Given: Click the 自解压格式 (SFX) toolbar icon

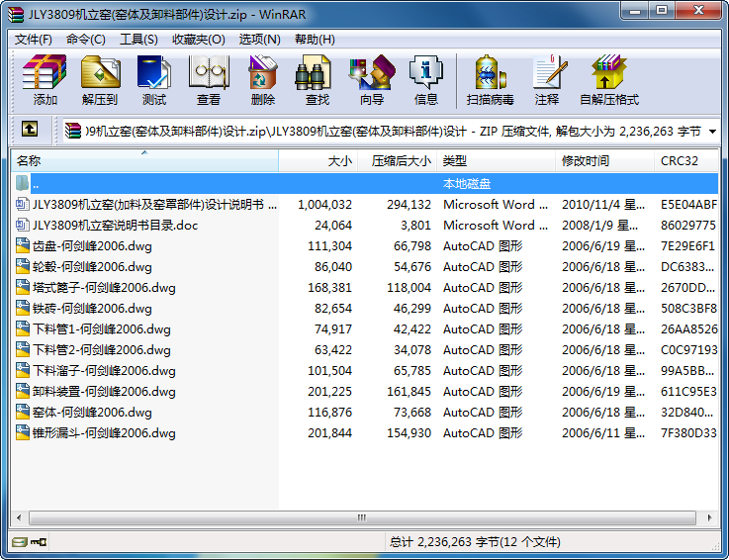Looking at the screenshot, I should tap(609, 72).
